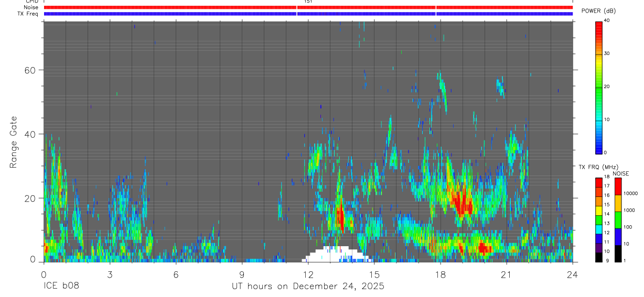
Task: Click the 'TX Freq' row label at top
Action: [x=28, y=14]
